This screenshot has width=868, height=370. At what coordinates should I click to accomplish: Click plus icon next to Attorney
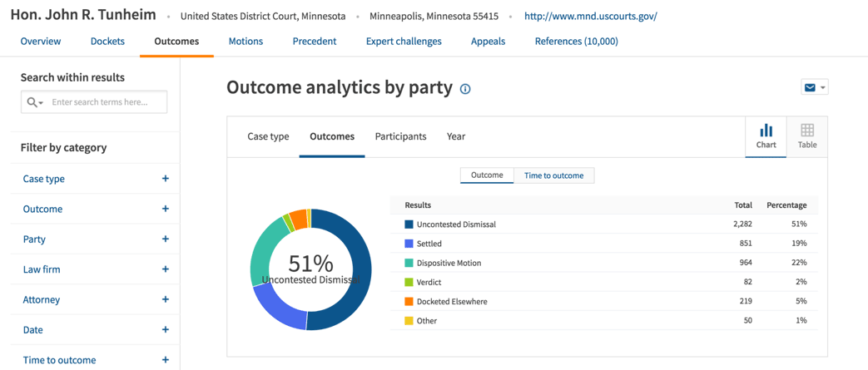point(165,299)
